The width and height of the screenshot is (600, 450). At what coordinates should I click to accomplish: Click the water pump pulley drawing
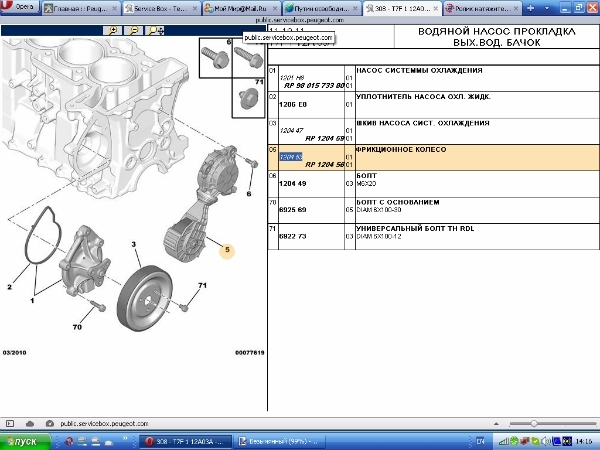[x=145, y=298]
